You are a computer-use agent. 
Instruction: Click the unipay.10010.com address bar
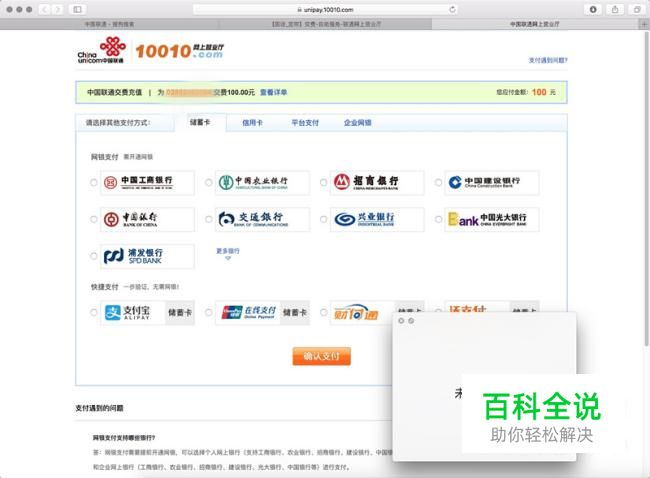coord(325,9)
